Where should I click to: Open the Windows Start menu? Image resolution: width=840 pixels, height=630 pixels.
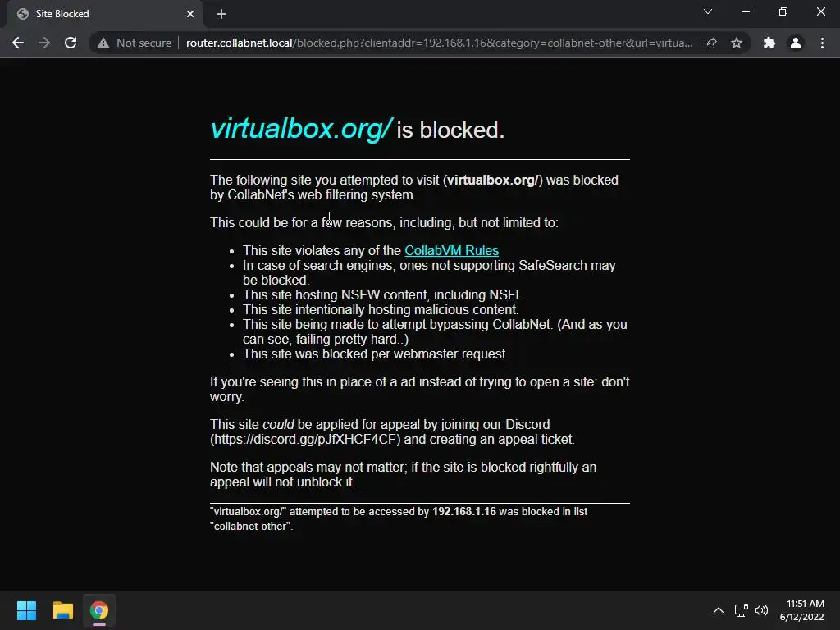tap(26, 610)
